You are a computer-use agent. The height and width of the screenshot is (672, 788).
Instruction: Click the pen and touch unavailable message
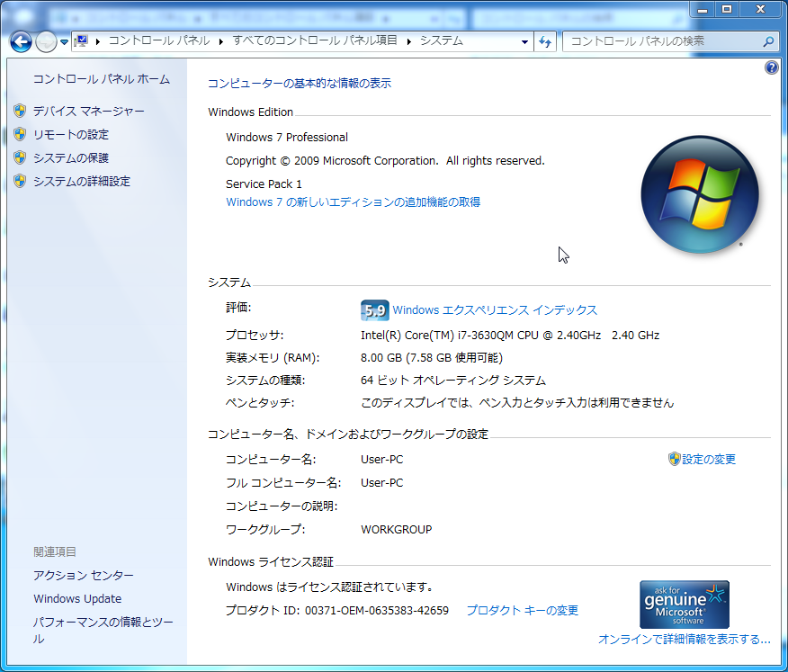point(517,403)
